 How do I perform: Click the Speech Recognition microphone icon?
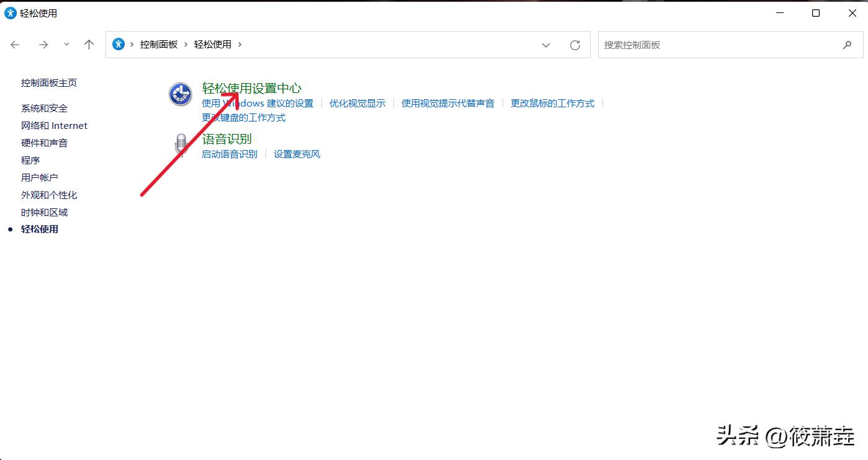[x=181, y=144]
